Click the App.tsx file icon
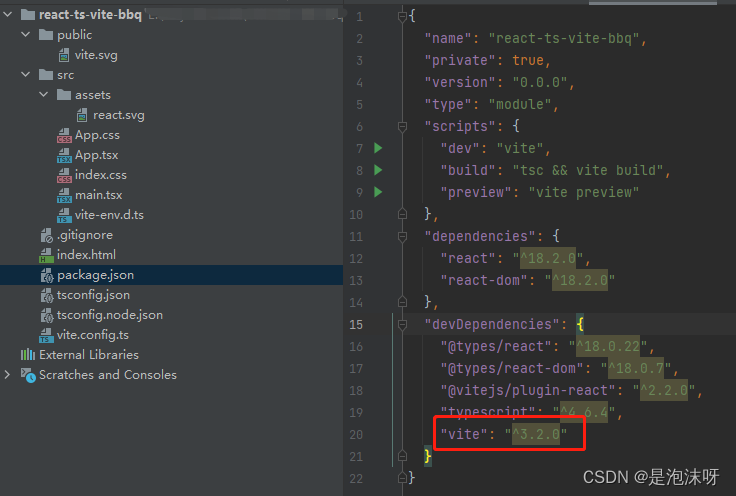736x496 pixels. point(64,155)
